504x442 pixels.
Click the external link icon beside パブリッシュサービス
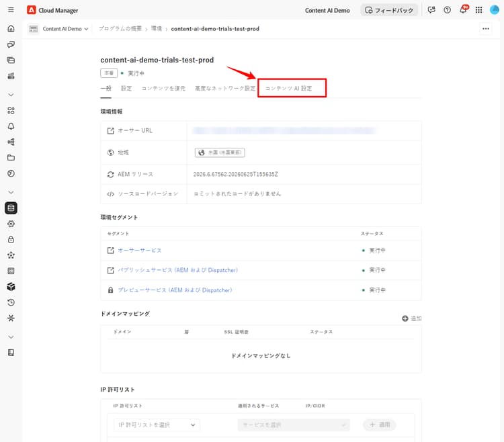[111, 270]
